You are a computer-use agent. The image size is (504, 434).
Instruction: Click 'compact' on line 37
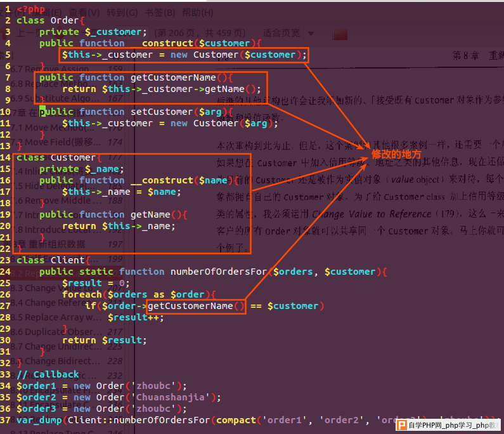236,420
